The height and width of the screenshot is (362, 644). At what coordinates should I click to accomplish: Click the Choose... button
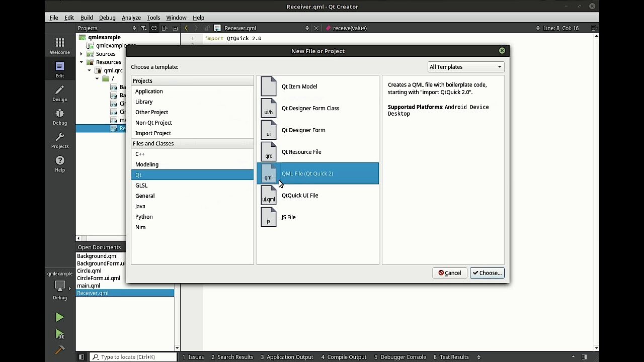pos(487,273)
